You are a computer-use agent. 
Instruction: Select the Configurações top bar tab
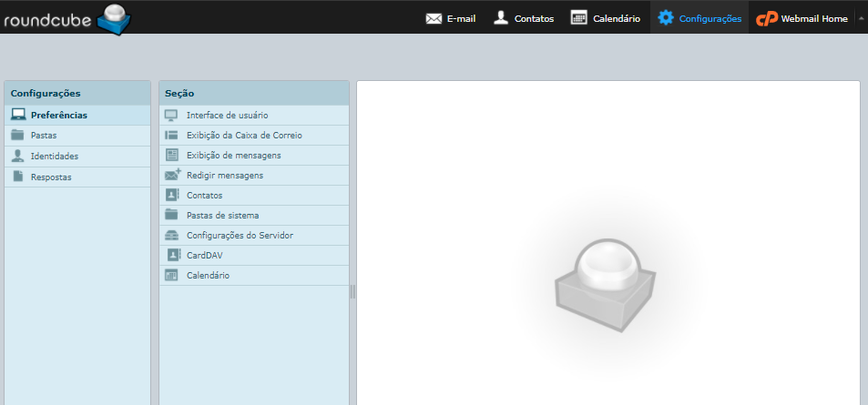700,18
